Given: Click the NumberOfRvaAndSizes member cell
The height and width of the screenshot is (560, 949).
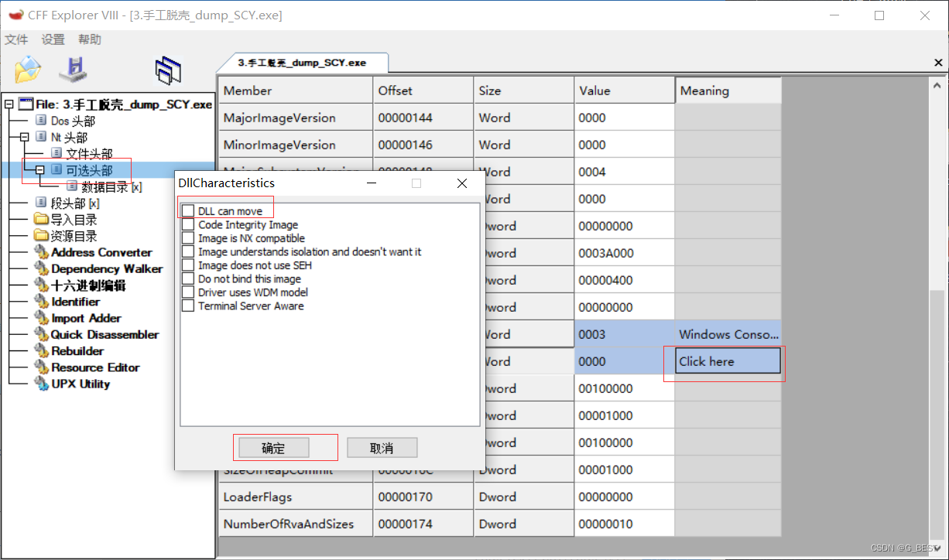Looking at the screenshot, I should [x=295, y=524].
